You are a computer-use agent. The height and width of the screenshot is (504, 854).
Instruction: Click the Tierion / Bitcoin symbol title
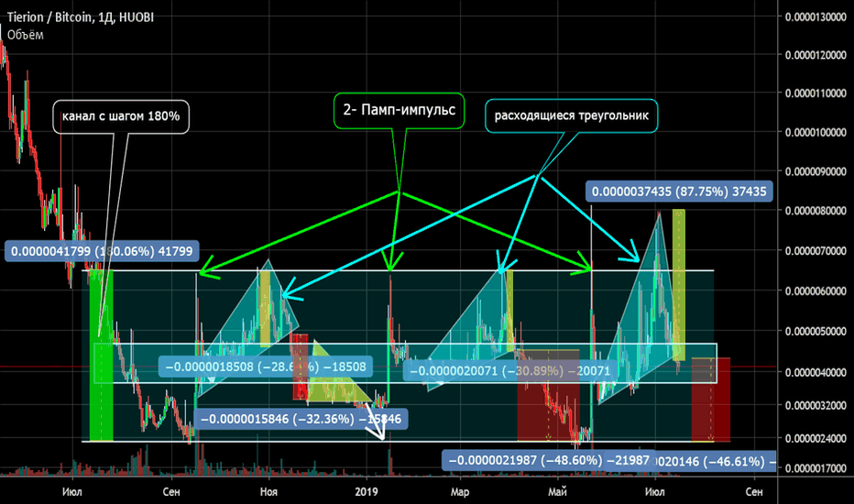tap(80, 17)
